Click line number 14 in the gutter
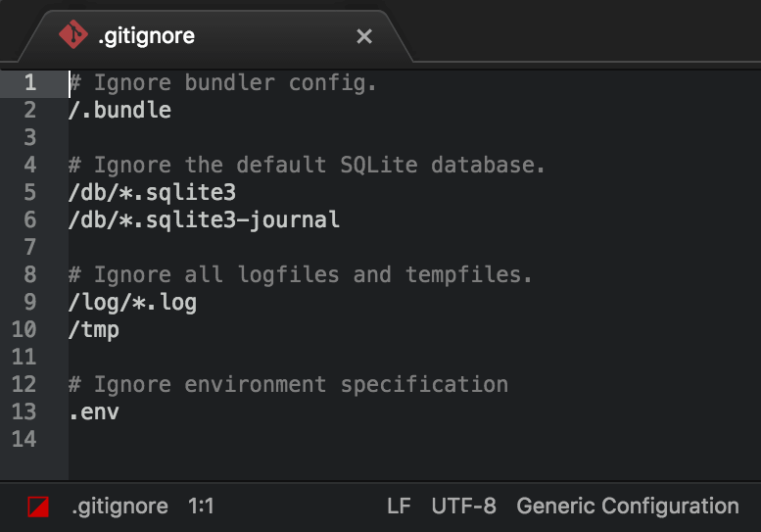This screenshot has height=532, width=761. tap(24, 439)
